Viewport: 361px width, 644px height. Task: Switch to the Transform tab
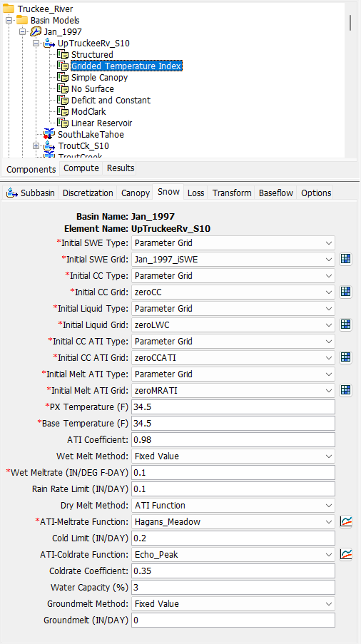[x=232, y=193]
